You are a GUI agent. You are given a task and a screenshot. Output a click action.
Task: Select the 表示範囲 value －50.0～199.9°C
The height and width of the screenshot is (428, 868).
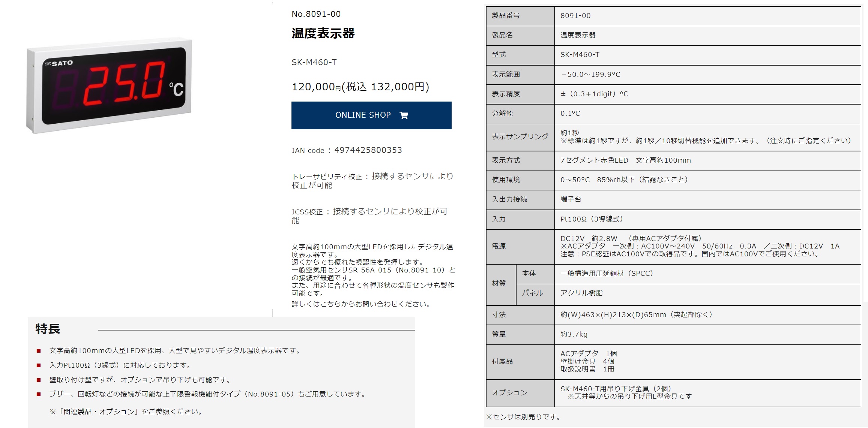(x=590, y=75)
